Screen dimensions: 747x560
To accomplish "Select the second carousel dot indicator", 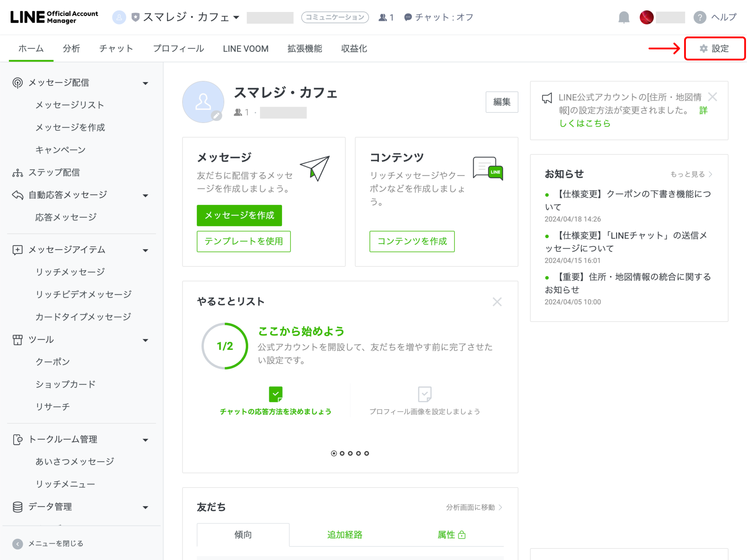I will tap(342, 453).
